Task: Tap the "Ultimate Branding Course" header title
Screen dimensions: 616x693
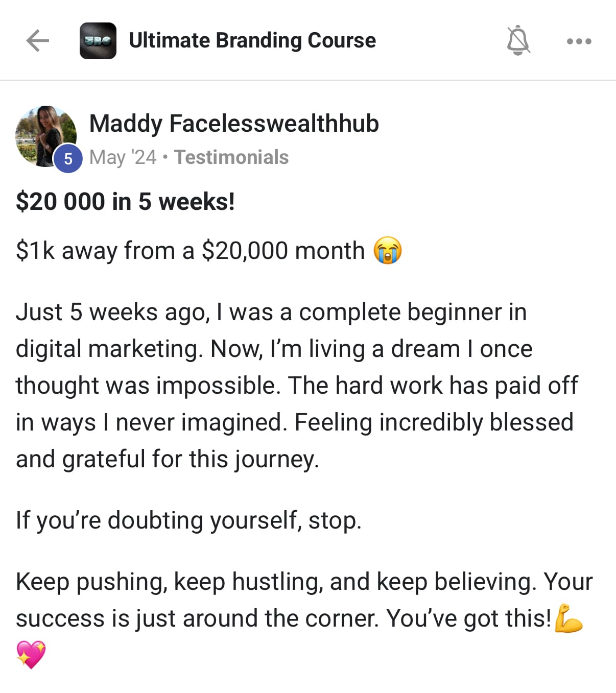Action: tap(252, 40)
